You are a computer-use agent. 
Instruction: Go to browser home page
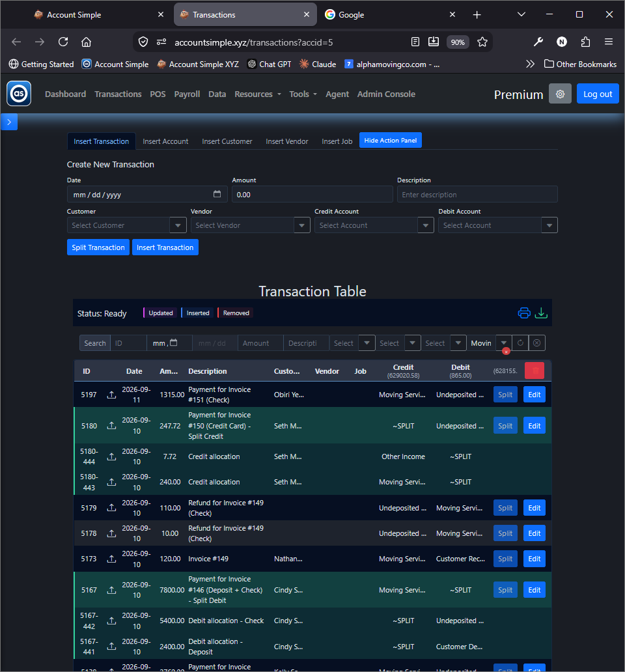pos(86,42)
